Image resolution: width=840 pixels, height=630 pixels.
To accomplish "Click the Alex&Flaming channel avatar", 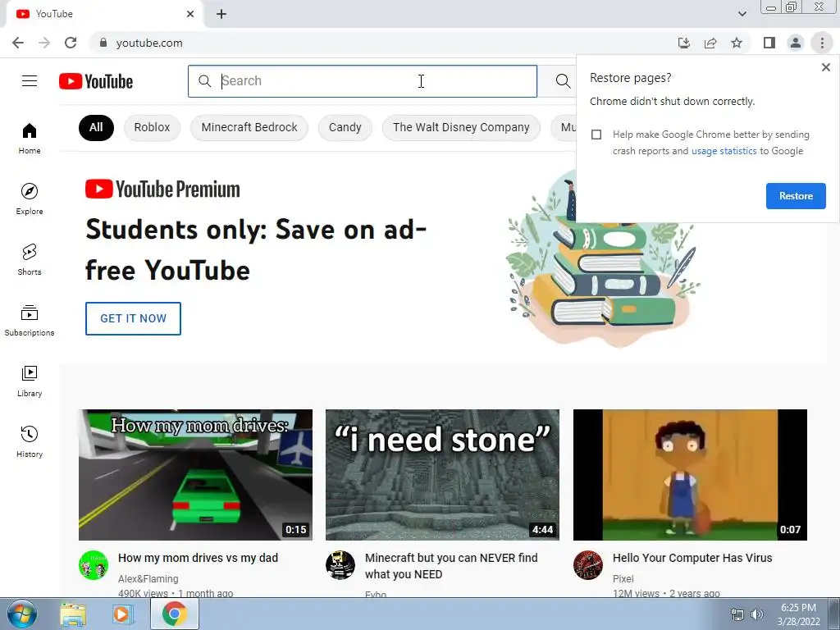I will coord(94,565).
